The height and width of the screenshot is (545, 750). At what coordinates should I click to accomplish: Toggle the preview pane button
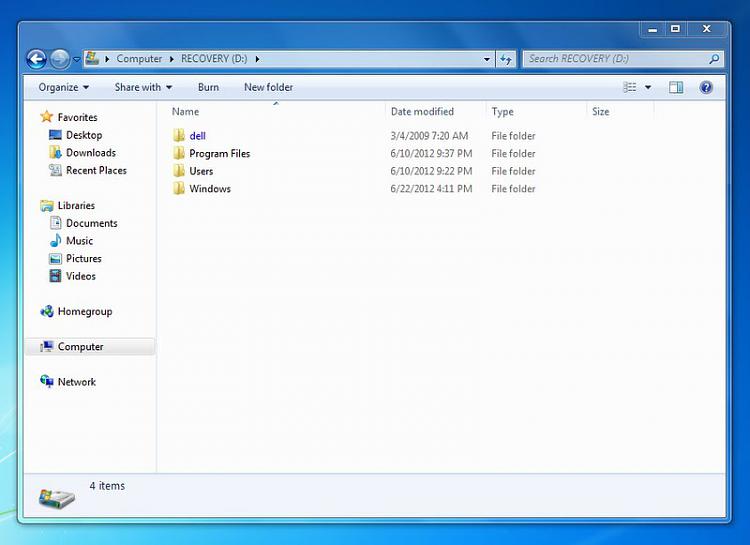676,88
